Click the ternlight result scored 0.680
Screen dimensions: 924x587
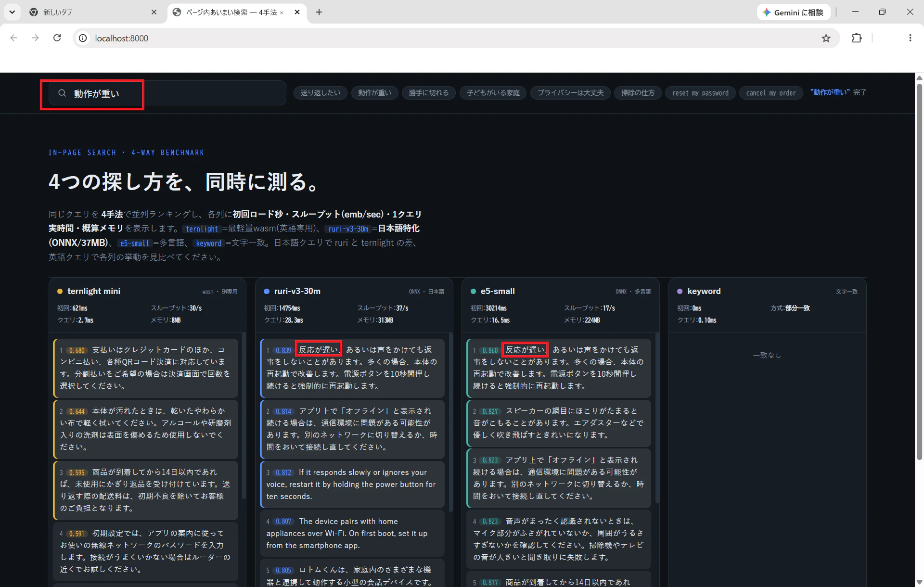[x=146, y=368]
